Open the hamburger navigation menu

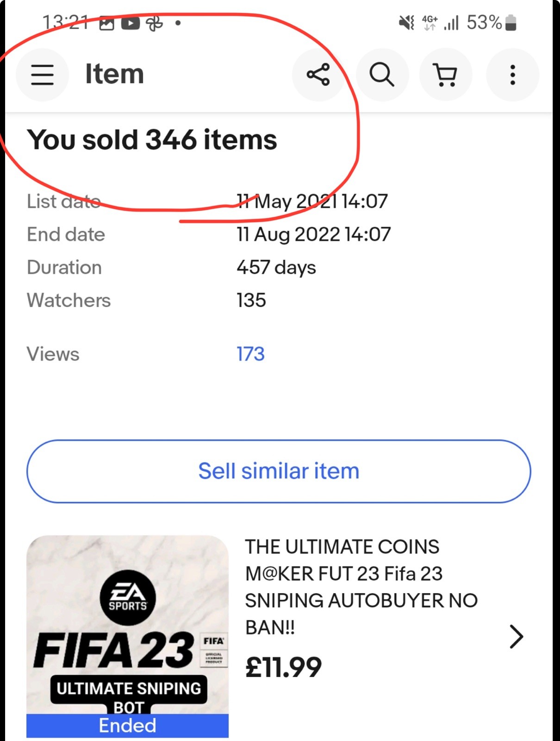coord(43,75)
